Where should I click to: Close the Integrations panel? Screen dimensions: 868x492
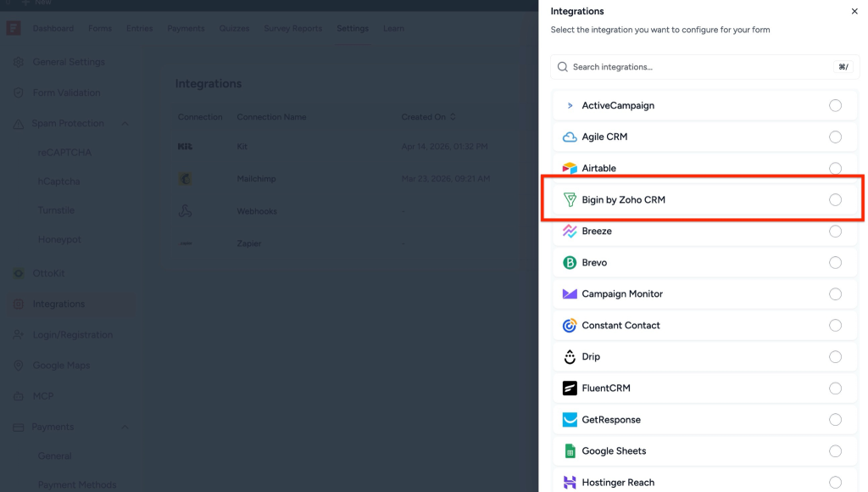tap(854, 11)
